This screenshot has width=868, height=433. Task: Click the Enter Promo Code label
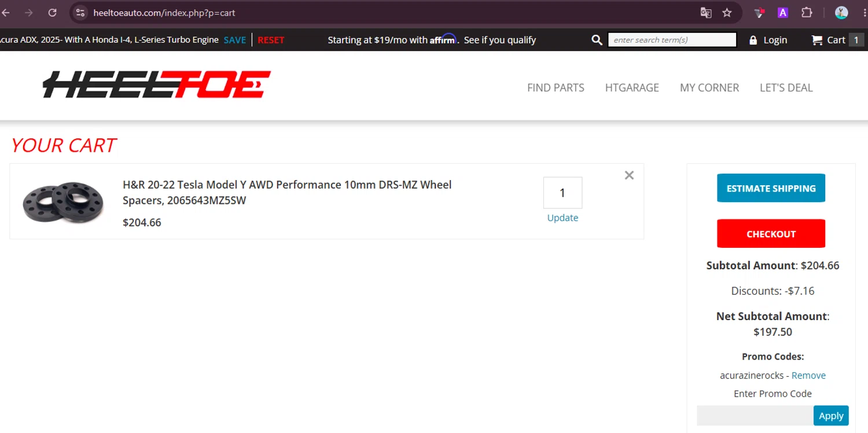(x=773, y=394)
